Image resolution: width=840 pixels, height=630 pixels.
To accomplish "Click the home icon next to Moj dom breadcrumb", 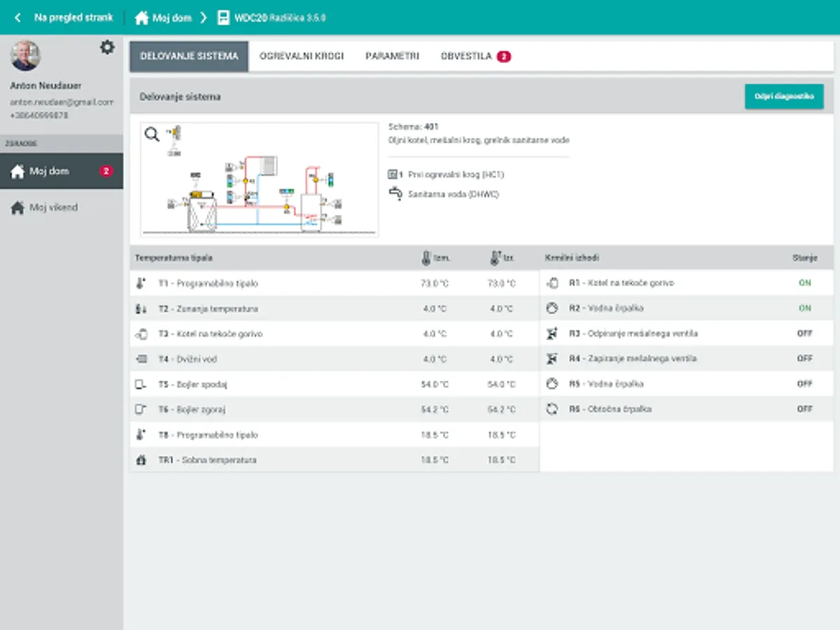I will pyautogui.click(x=142, y=17).
